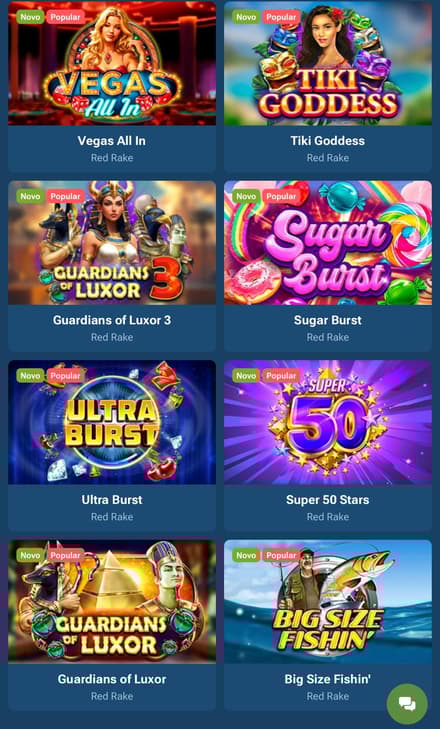This screenshot has width=440, height=729.
Task: Open the Vegas All In title link
Action: tap(112, 141)
